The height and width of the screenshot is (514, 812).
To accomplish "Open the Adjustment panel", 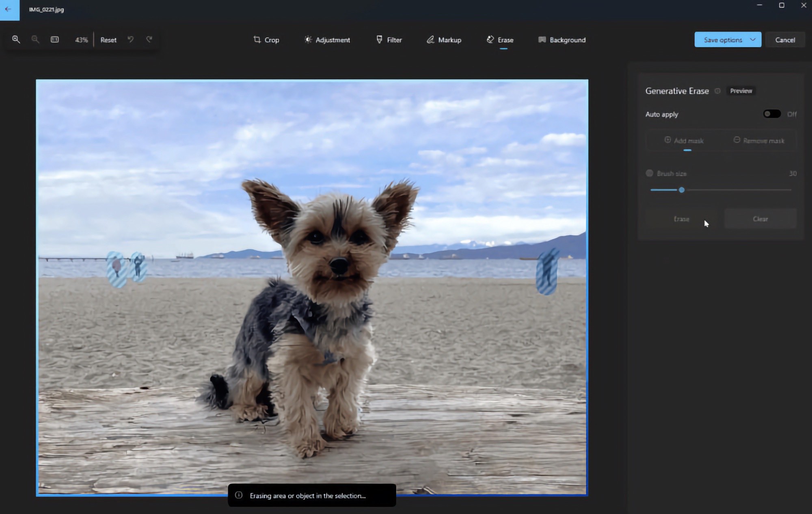I will 327,40.
